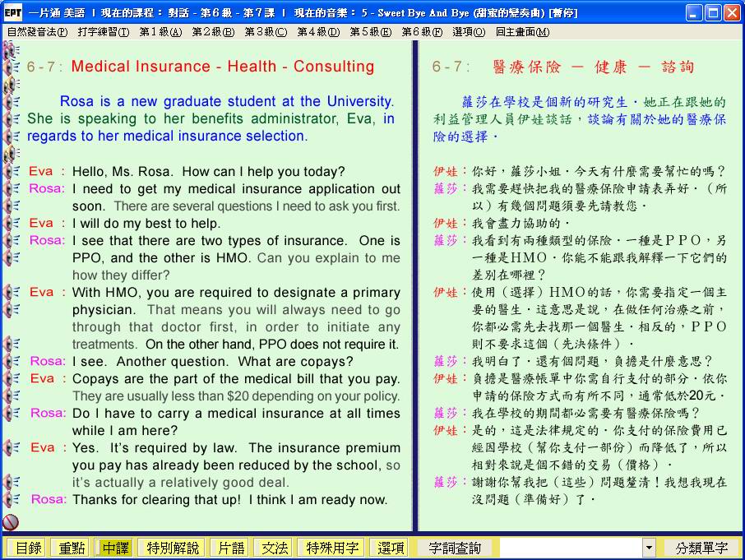Open the word lookup dropdown arrow

649,548
